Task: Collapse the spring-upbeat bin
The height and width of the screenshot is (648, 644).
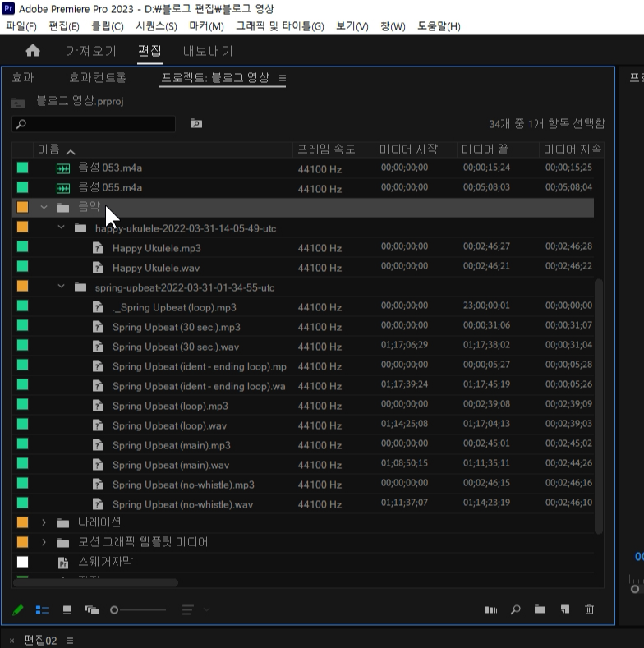Action: point(61,286)
